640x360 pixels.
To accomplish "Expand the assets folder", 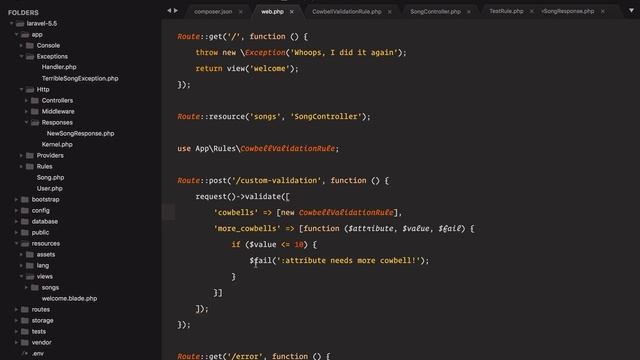I will coord(21,255).
